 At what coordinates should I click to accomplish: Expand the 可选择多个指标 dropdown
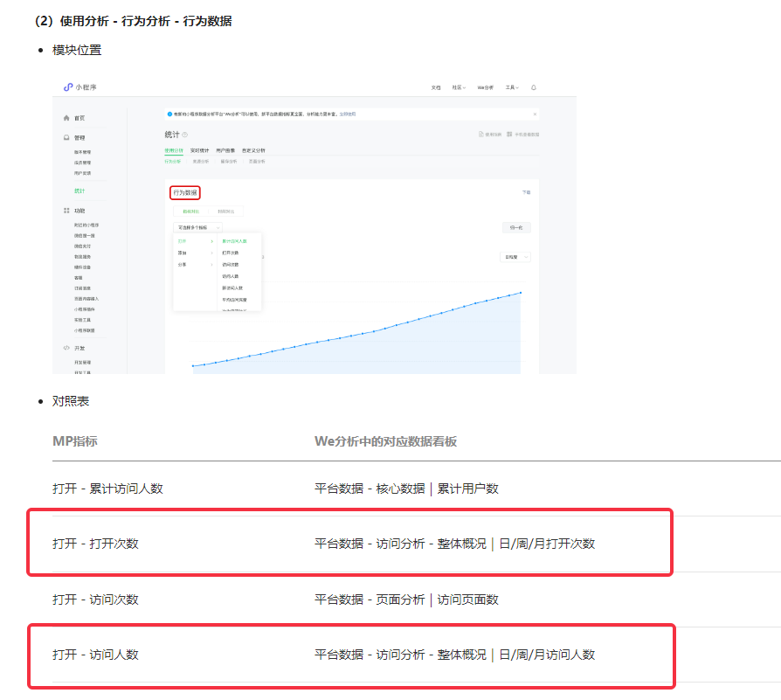197,228
